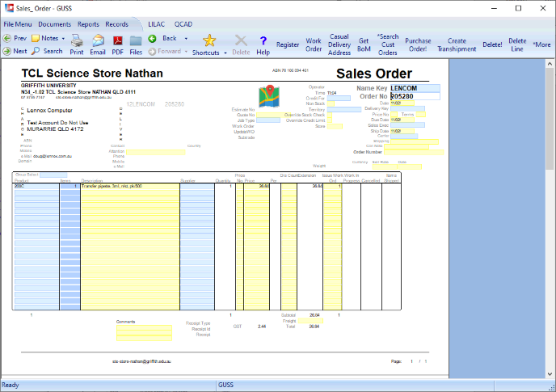Screen dimensions: 556x392
Task: Expand the Notes dropdown arrow
Action: [x=62, y=38]
